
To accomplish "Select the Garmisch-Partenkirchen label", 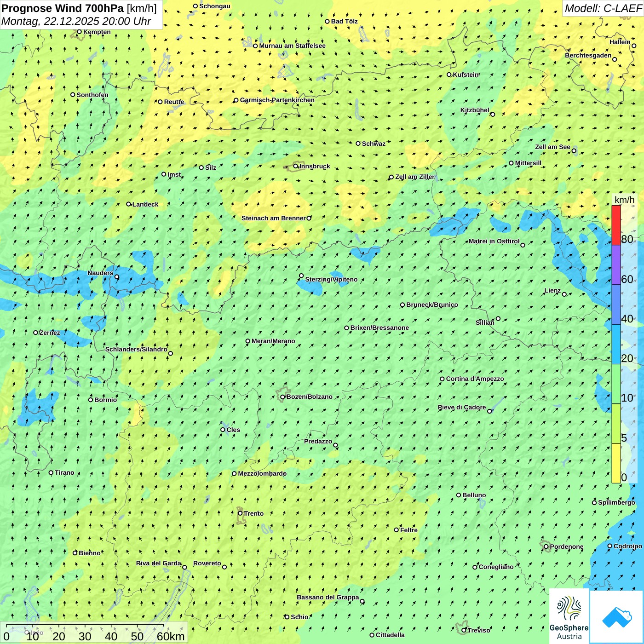I will 277,100.
